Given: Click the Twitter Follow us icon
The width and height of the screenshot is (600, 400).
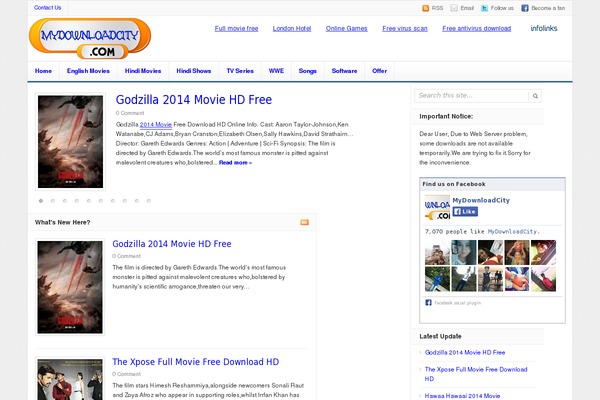Looking at the screenshot, I should [x=484, y=8].
